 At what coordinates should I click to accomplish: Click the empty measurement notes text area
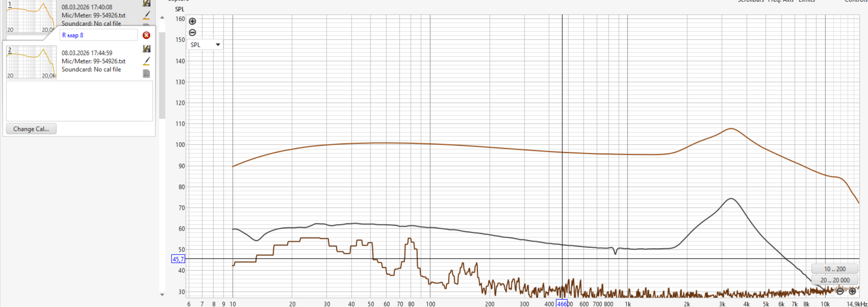tap(80, 101)
